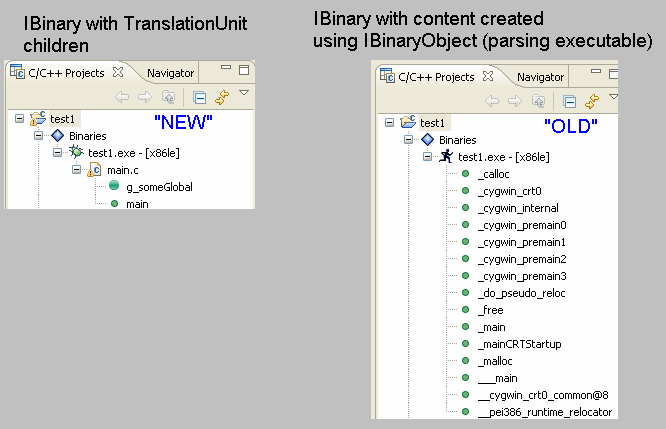Select _mainCRTStartup symbol
Image resolution: width=666 pixels, height=429 pixels.
click(x=520, y=344)
